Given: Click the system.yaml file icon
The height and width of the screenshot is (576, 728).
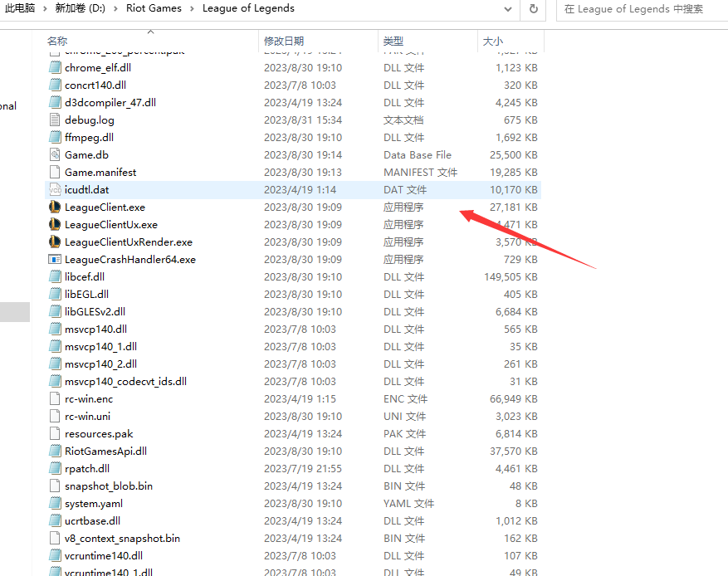Looking at the screenshot, I should point(55,503).
